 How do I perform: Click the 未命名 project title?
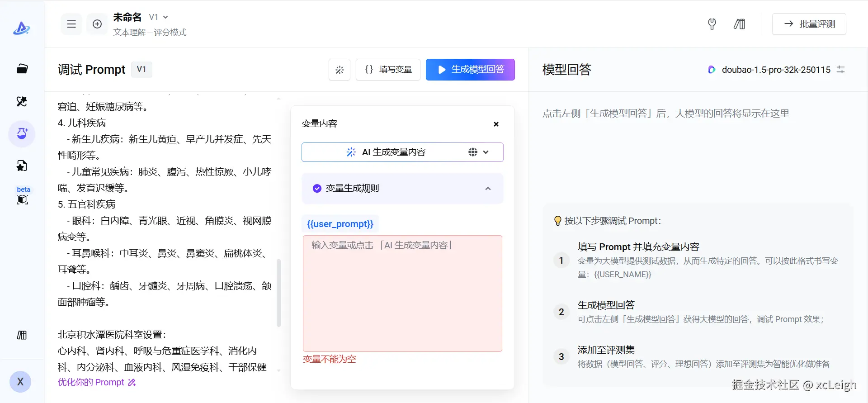pyautogui.click(x=127, y=17)
